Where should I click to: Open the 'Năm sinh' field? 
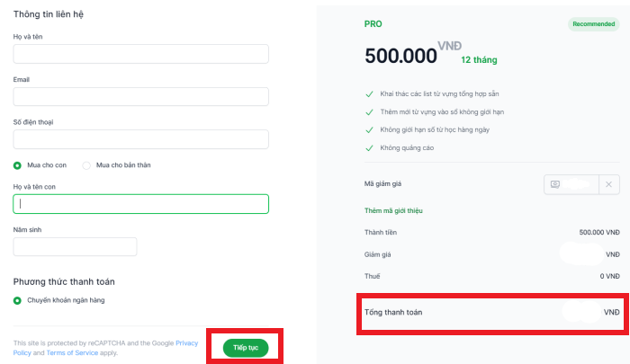click(x=75, y=247)
